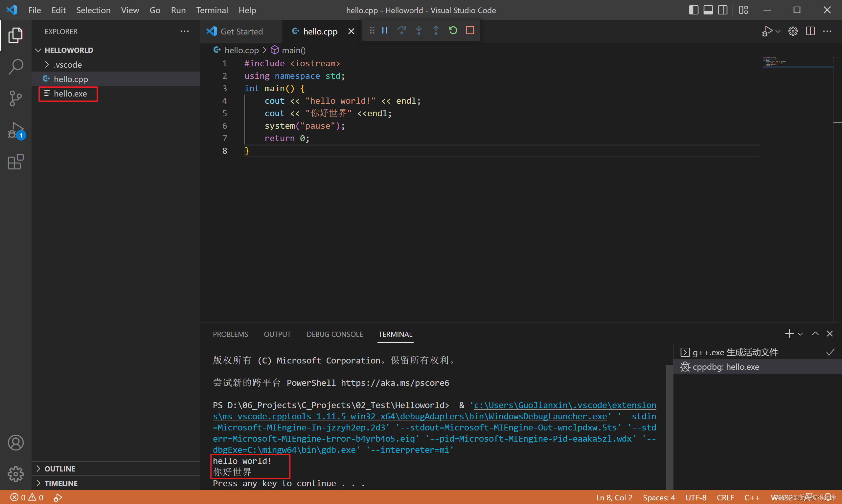The height and width of the screenshot is (504, 842).
Task: Close the hello.cpp editor tab
Action: (351, 31)
